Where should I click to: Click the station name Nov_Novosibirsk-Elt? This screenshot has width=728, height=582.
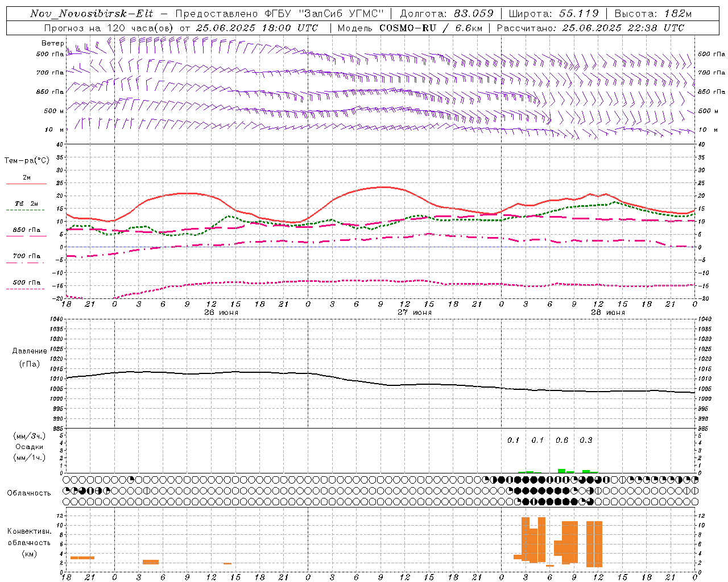92,14
